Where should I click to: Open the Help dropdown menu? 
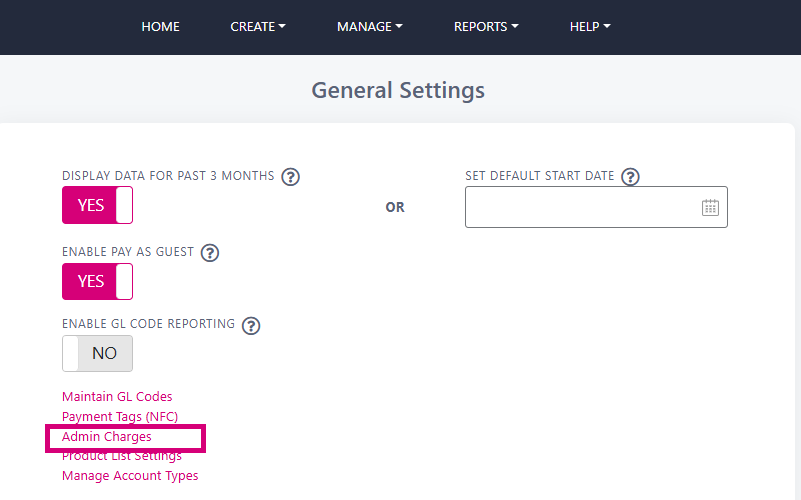click(590, 27)
